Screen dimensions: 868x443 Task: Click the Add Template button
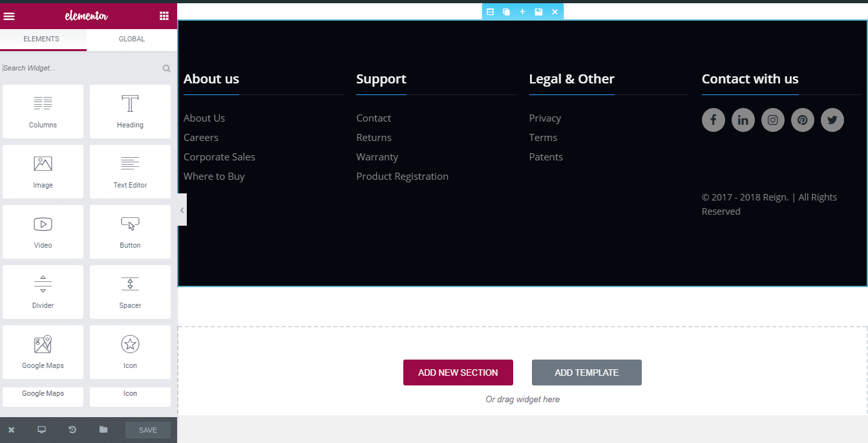[x=586, y=373]
